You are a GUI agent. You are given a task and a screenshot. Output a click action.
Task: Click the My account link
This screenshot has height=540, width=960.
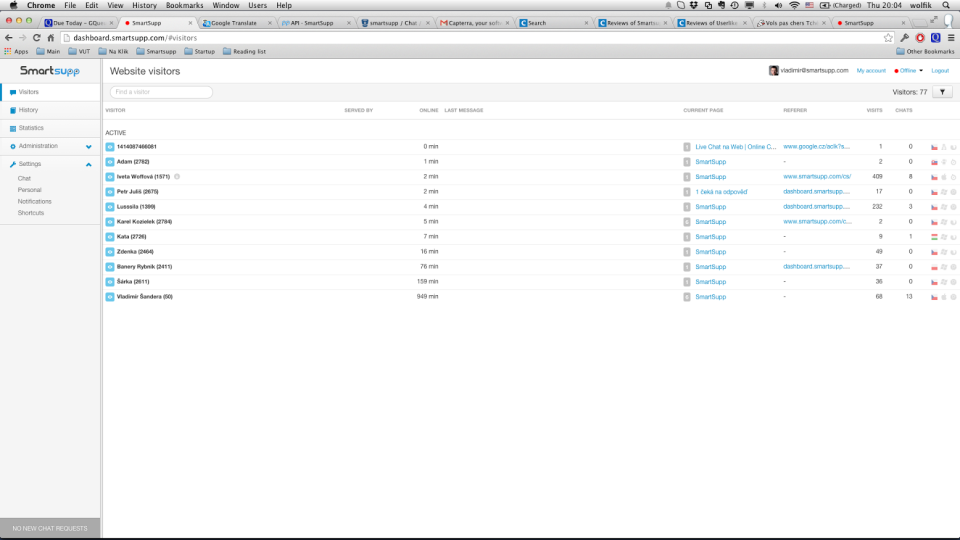(871, 71)
